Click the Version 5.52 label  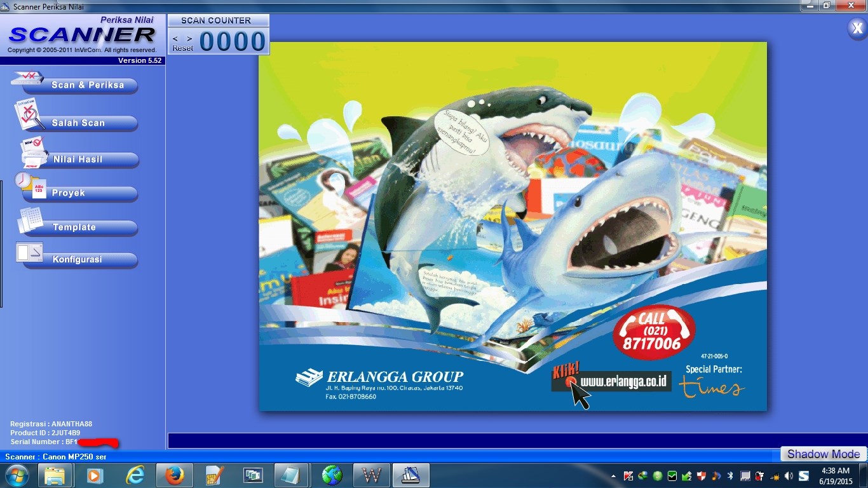point(140,61)
